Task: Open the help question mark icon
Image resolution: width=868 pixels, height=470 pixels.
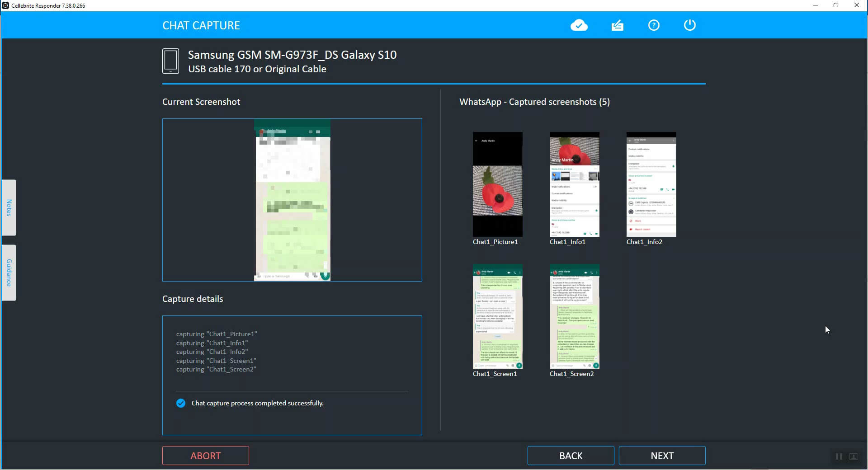Action: pos(654,25)
